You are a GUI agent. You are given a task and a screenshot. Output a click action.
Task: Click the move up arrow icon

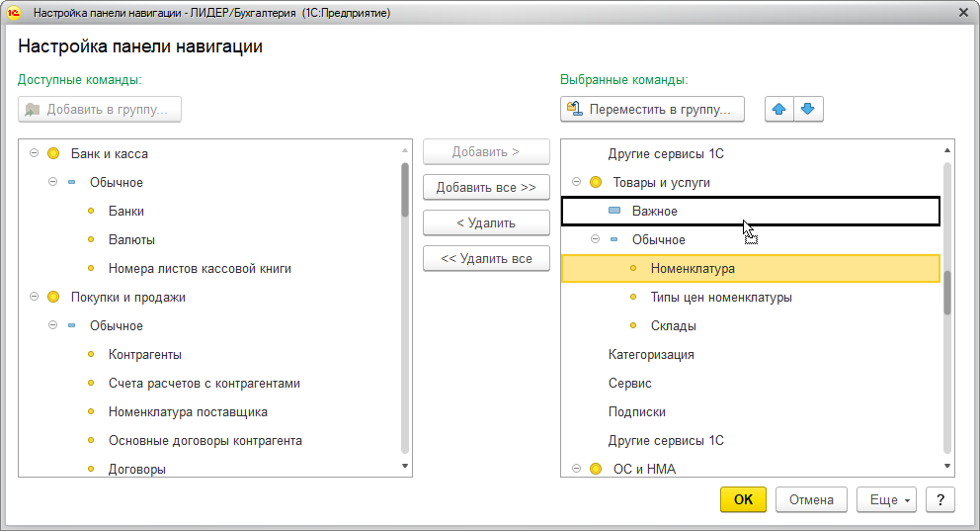(x=778, y=109)
